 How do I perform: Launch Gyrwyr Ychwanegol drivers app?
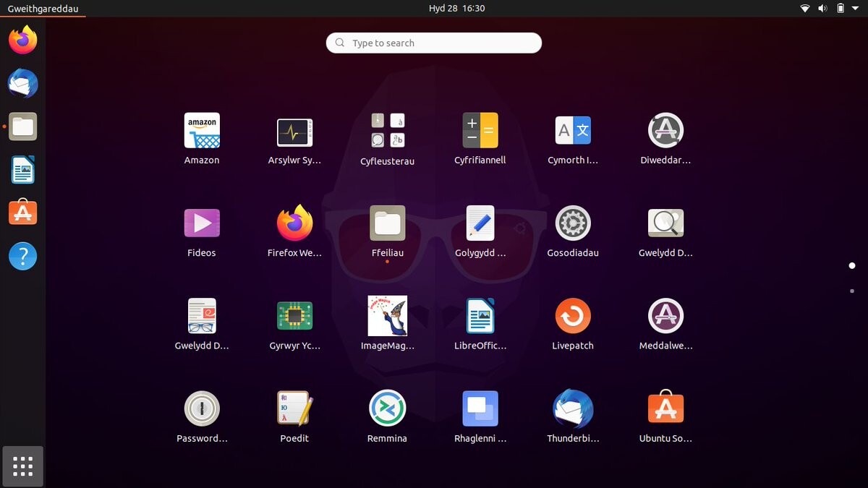click(x=294, y=316)
